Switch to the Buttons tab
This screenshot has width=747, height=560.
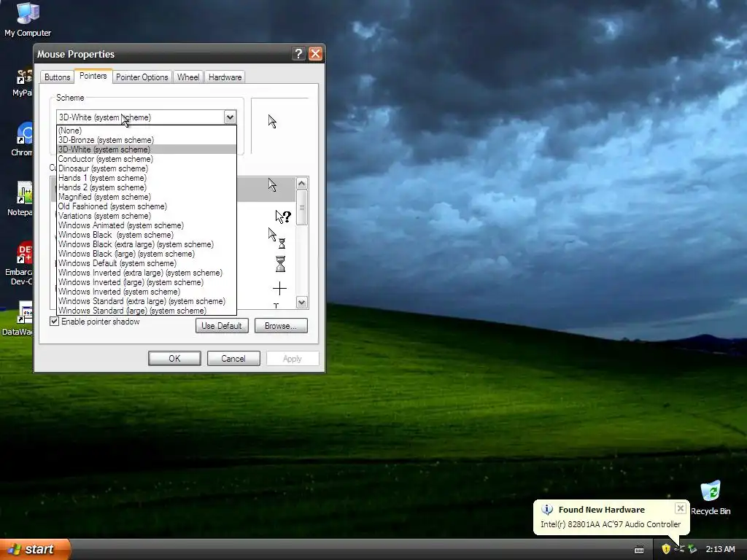click(x=57, y=77)
